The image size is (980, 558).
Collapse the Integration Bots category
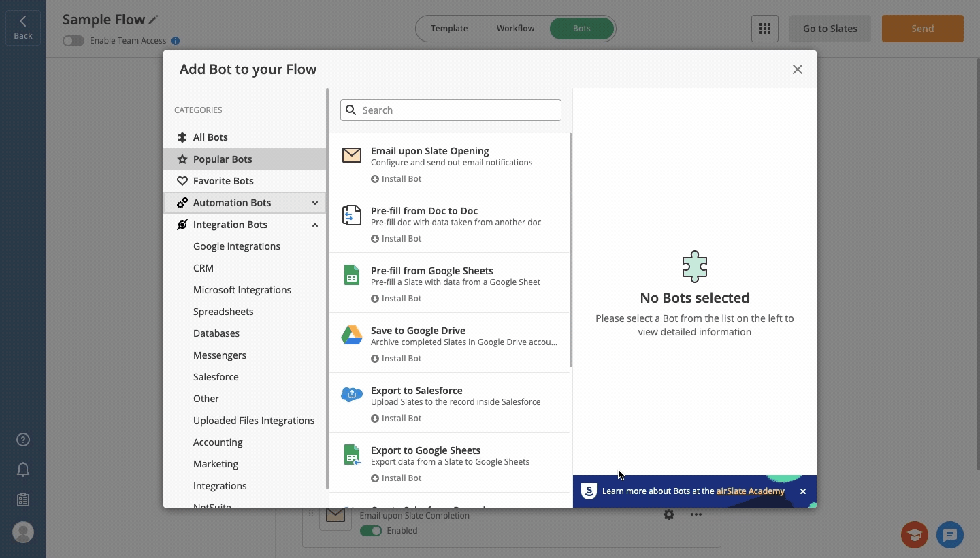[x=314, y=225]
